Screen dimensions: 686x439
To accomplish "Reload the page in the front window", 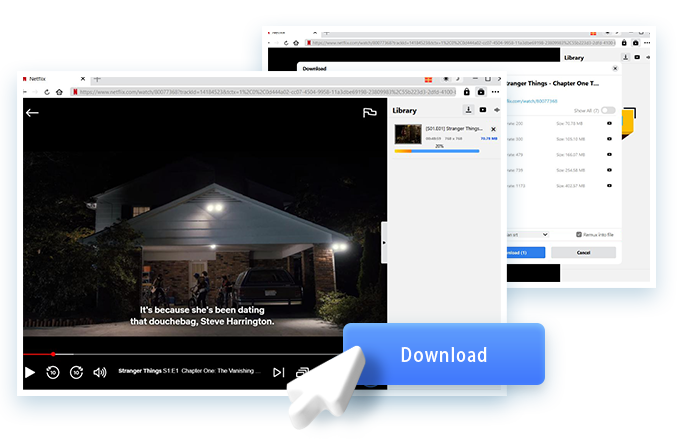I will [x=47, y=92].
